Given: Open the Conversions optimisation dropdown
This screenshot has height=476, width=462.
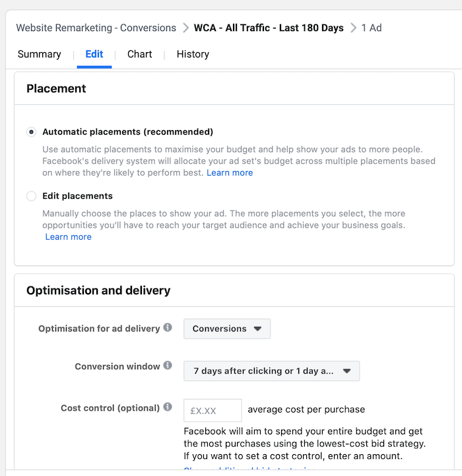Looking at the screenshot, I should (x=226, y=329).
